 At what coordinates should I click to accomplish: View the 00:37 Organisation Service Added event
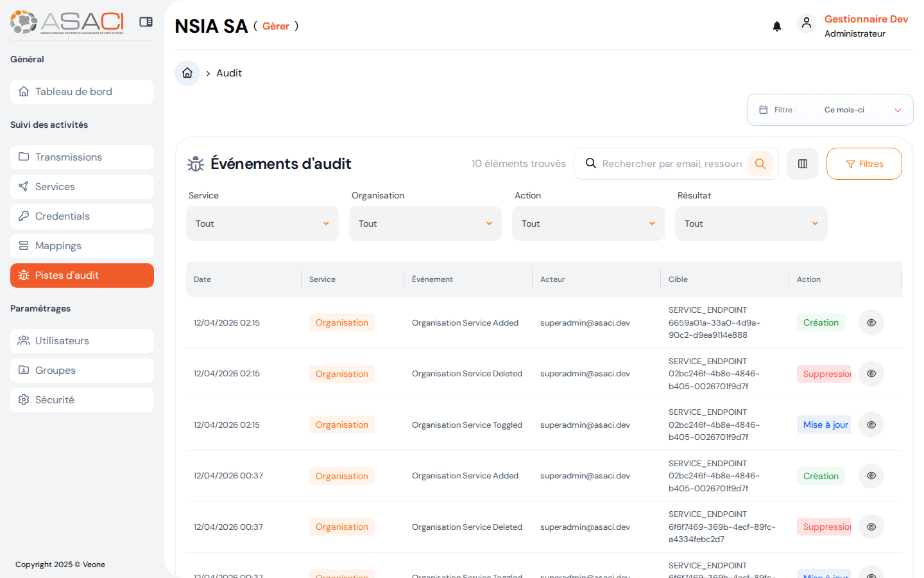coord(871,476)
